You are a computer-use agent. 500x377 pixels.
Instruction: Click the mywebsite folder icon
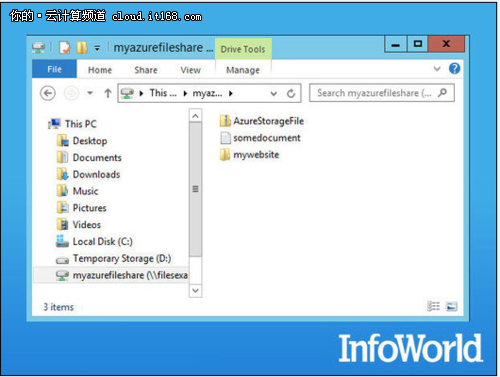(225, 155)
